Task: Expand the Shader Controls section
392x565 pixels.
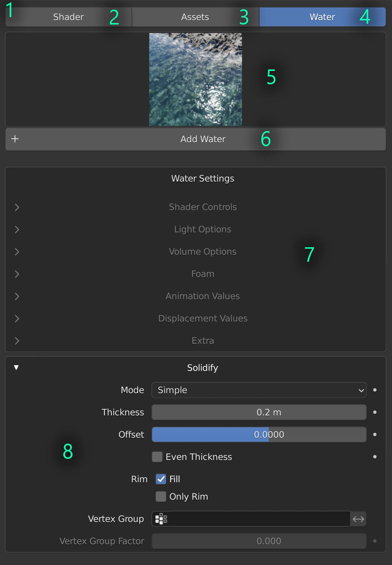Action: pyautogui.click(x=17, y=207)
